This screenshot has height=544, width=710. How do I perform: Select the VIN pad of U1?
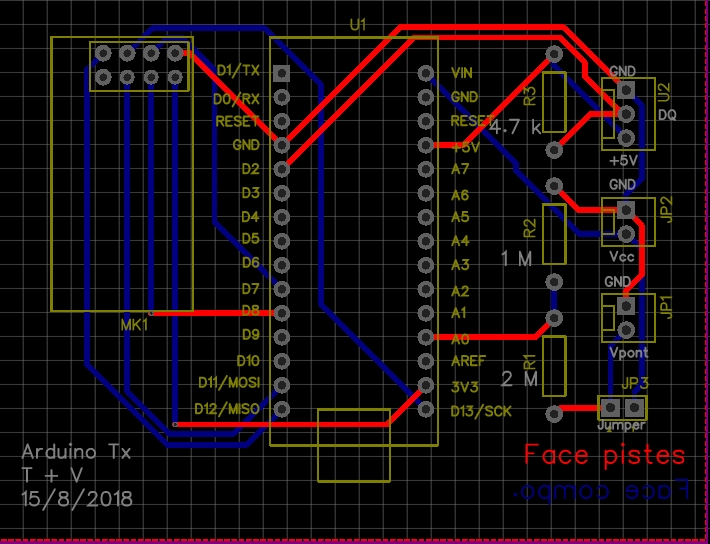coord(426,73)
